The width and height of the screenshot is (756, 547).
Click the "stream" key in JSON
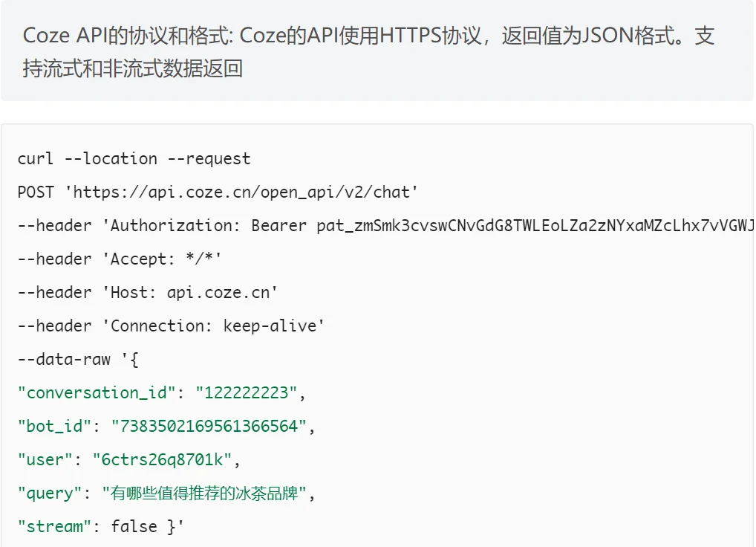point(54,527)
